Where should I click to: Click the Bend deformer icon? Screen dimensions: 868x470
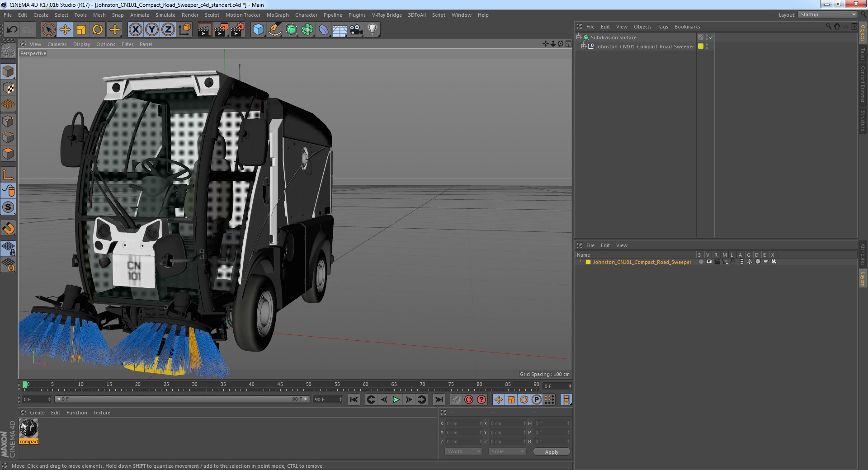(324, 30)
